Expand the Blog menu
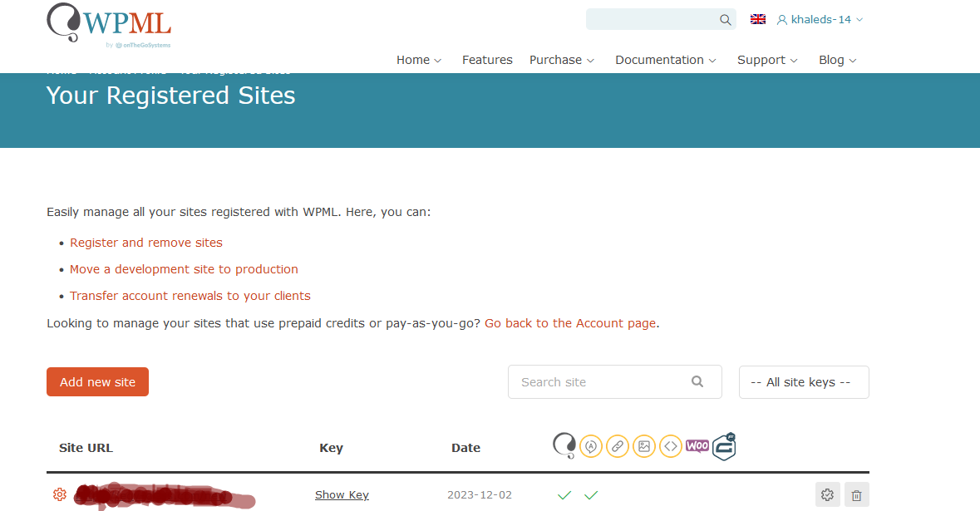This screenshot has width=980, height=511. click(x=838, y=60)
